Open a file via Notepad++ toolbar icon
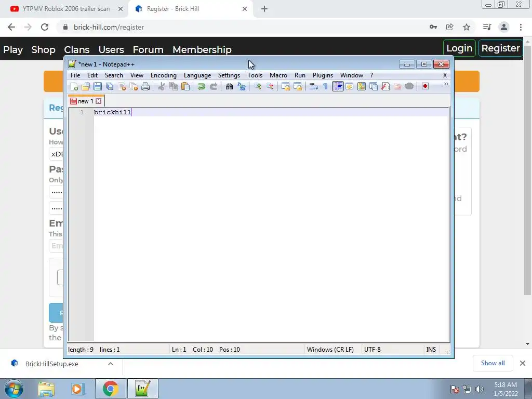 click(x=86, y=86)
